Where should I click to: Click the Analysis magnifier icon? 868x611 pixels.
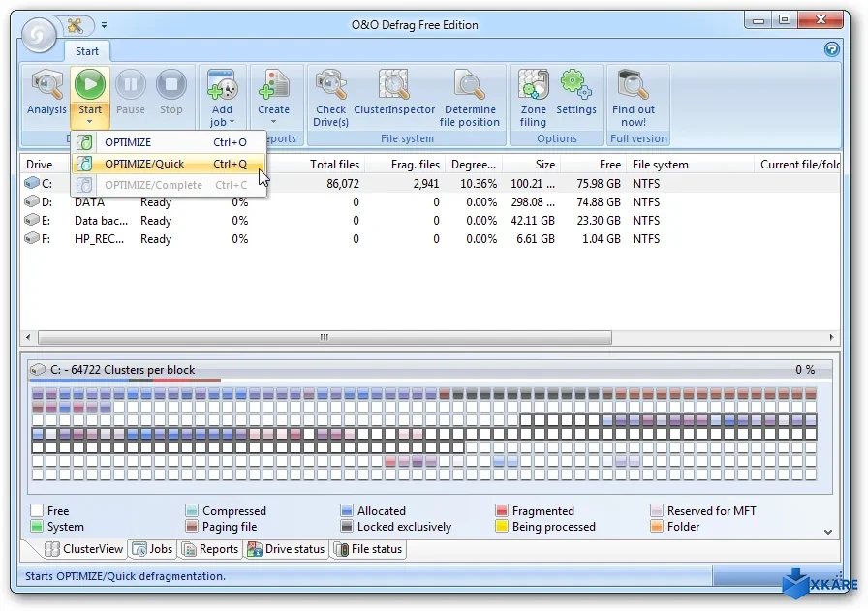tap(47, 85)
